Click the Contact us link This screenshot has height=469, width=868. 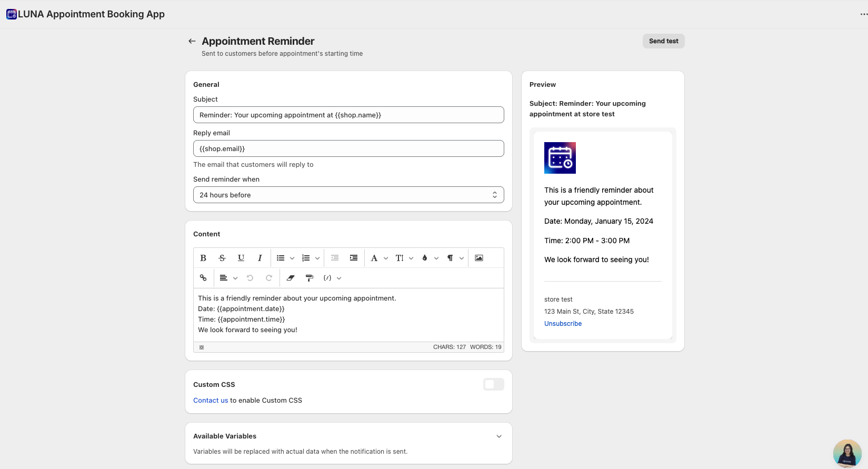(211, 401)
